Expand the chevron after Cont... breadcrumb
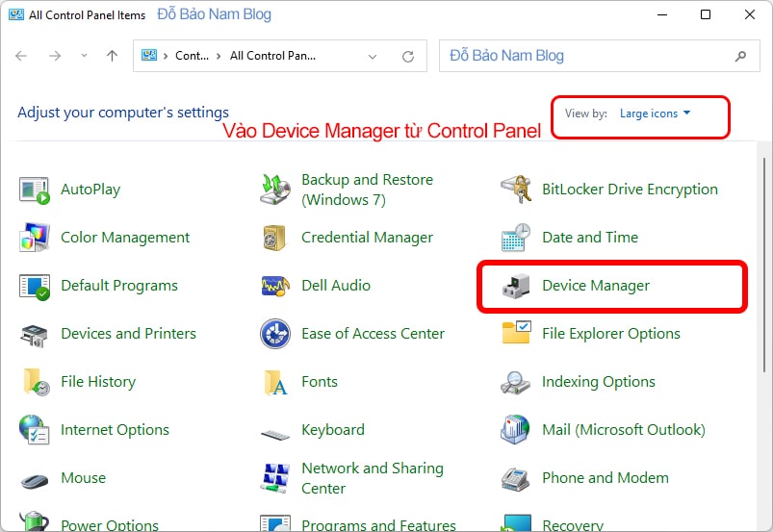773x532 pixels. [x=219, y=56]
